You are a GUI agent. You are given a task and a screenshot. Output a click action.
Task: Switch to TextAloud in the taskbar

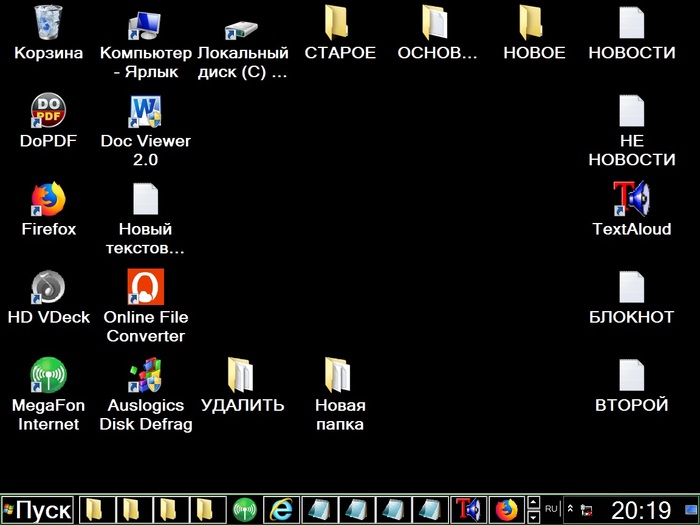(x=468, y=510)
